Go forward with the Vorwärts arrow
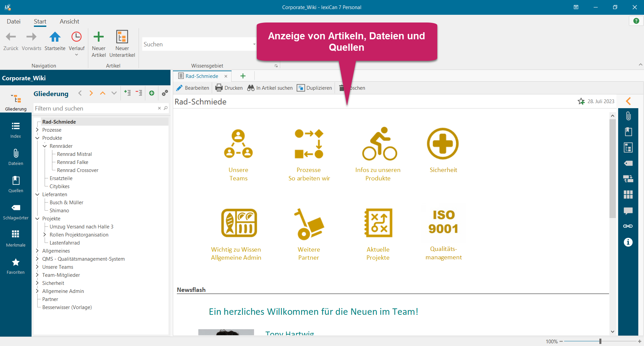Screen dimensions: 644x346 coord(31,37)
